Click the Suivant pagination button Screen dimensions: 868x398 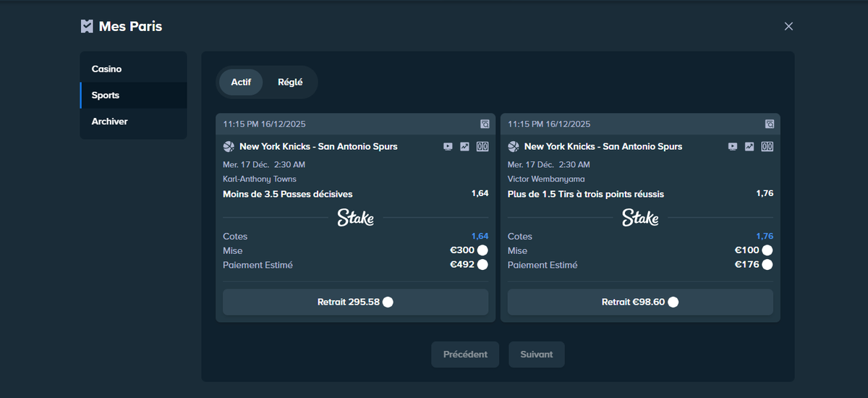(536, 355)
